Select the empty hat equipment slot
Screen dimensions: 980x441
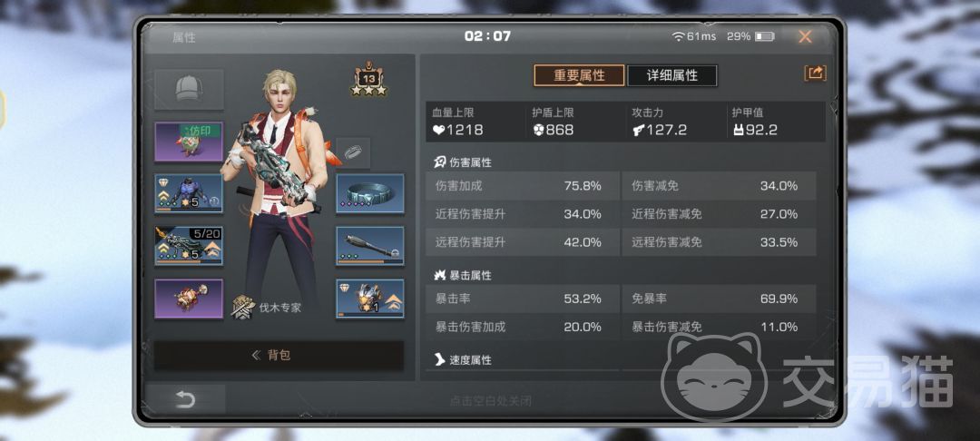189,89
